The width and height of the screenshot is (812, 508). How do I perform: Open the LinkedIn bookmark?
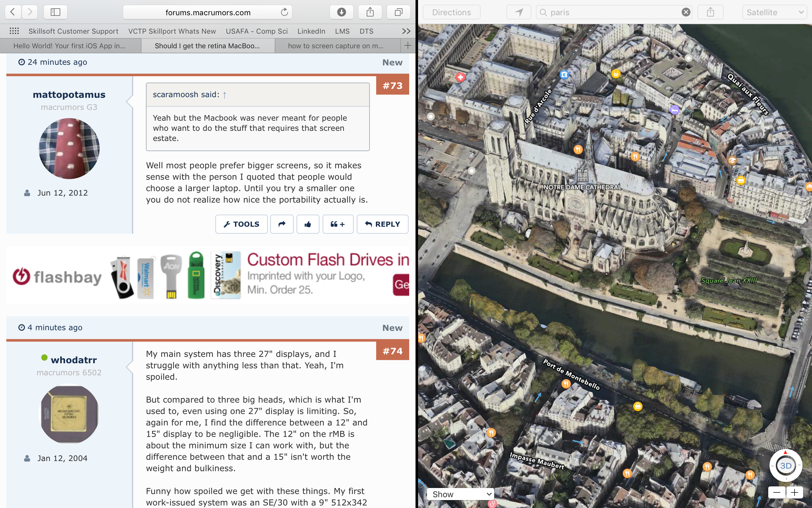(311, 31)
